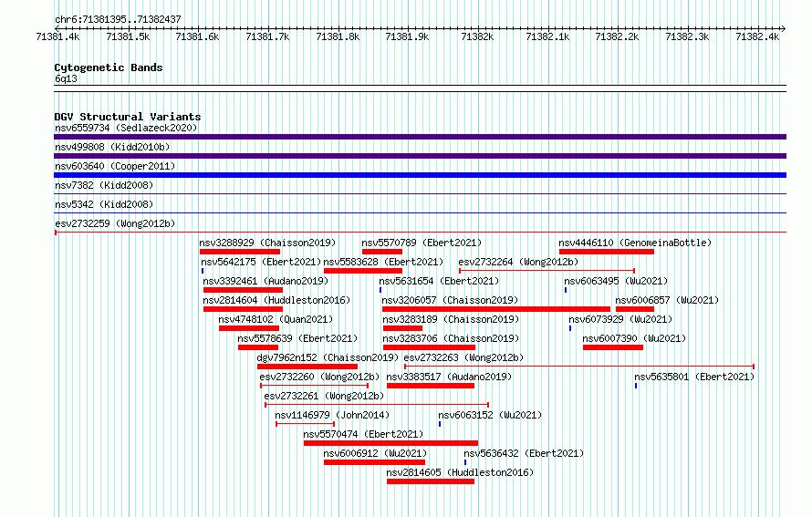Click the red bar under nsv6007390
The width and height of the screenshot is (812, 517).
tap(613, 347)
